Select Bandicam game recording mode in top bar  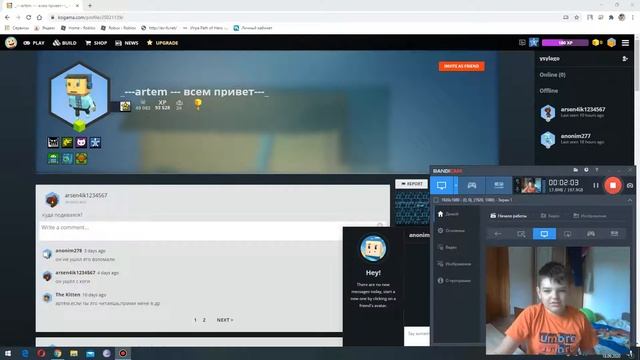pyautogui.click(x=472, y=185)
